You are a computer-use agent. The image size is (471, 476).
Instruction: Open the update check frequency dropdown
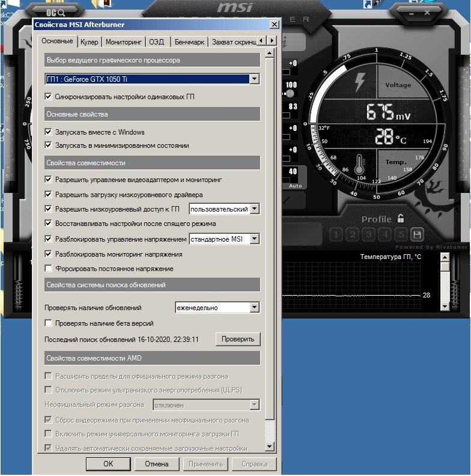(255, 308)
